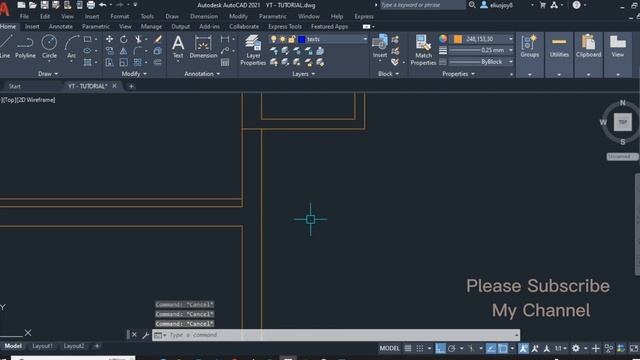Toggle polar tracking in status bar
The width and height of the screenshot is (640, 360).
pyautogui.click(x=451, y=348)
